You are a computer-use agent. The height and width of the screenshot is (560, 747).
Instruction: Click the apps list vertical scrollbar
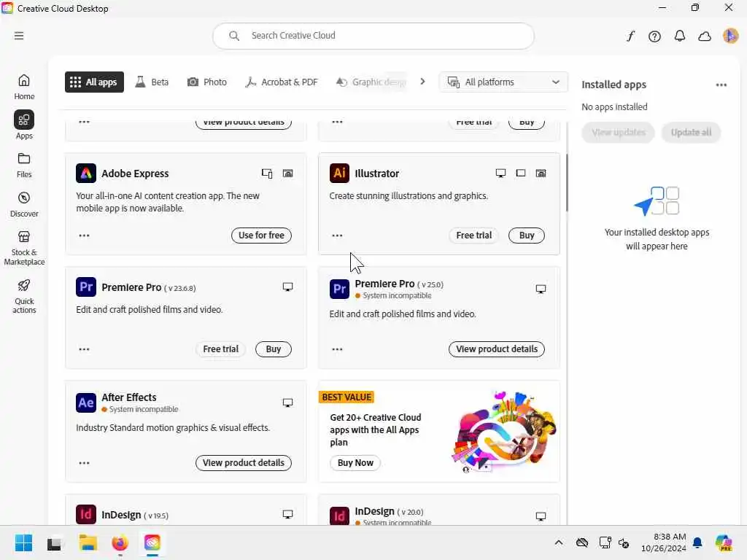pyautogui.click(x=566, y=183)
